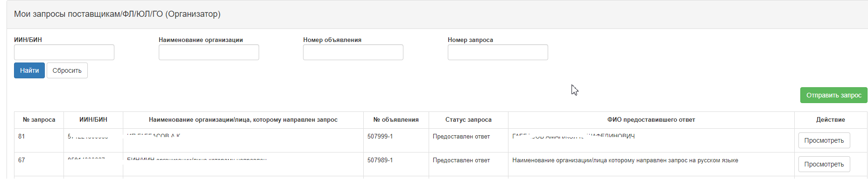Click the № объявления column header
Viewport: 868px width, 187px height.
pyautogui.click(x=396, y=120)
